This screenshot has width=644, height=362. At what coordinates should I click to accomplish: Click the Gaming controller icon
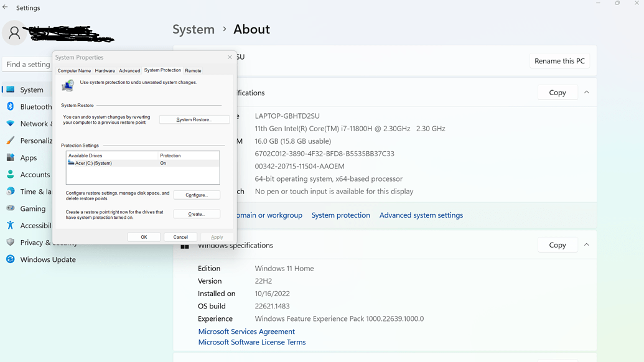[x=11, y=208]
